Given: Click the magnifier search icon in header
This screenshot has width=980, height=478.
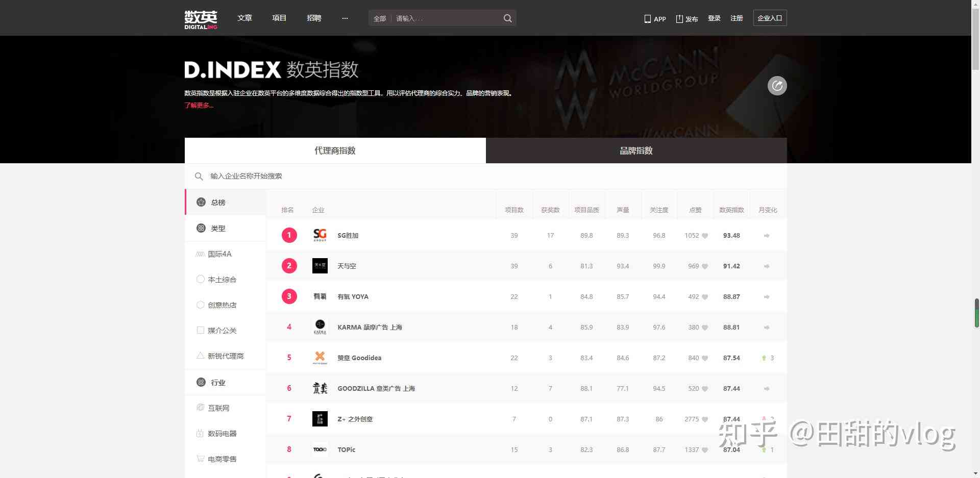Looking at the screenshot, I should tap(507, 18).
